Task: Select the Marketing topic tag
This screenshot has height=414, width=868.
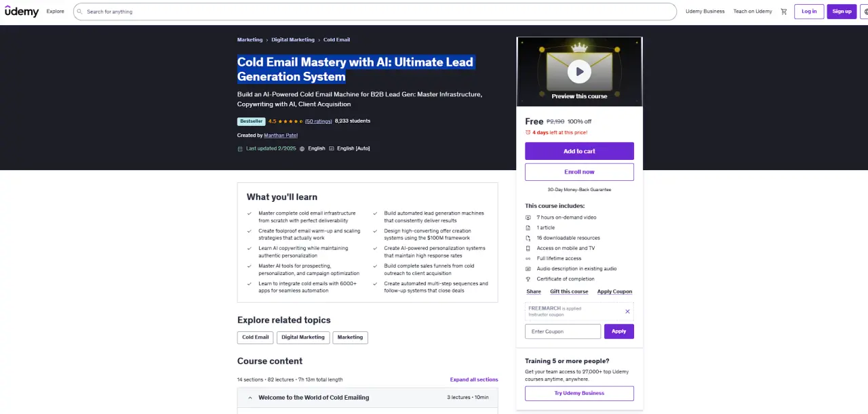Action: (350, 337)
